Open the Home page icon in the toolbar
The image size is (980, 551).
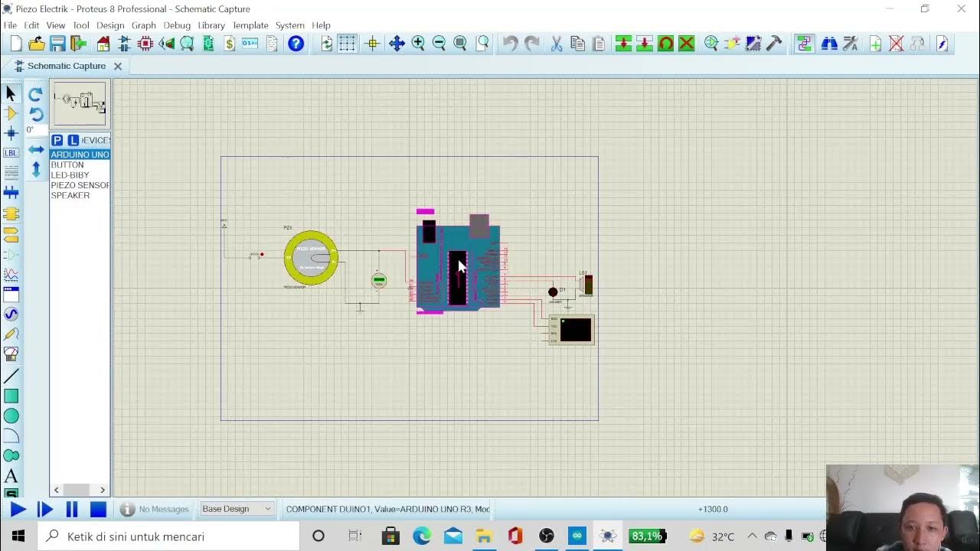point(103,44)
